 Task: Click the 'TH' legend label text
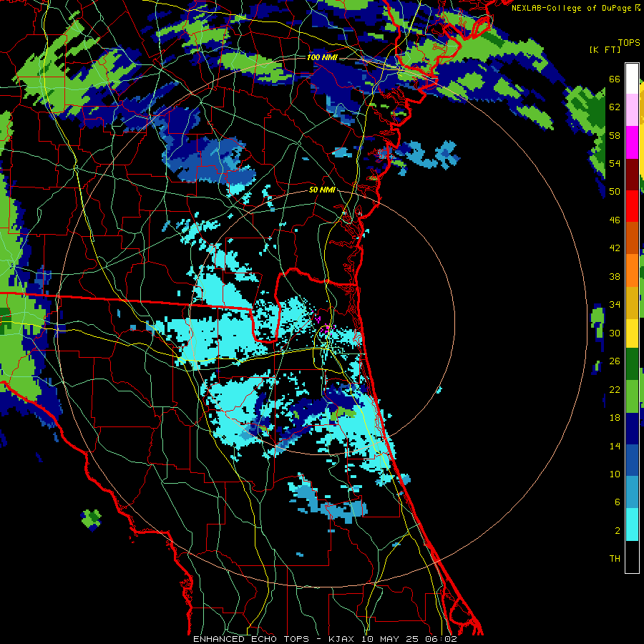[x=615, y=559]
